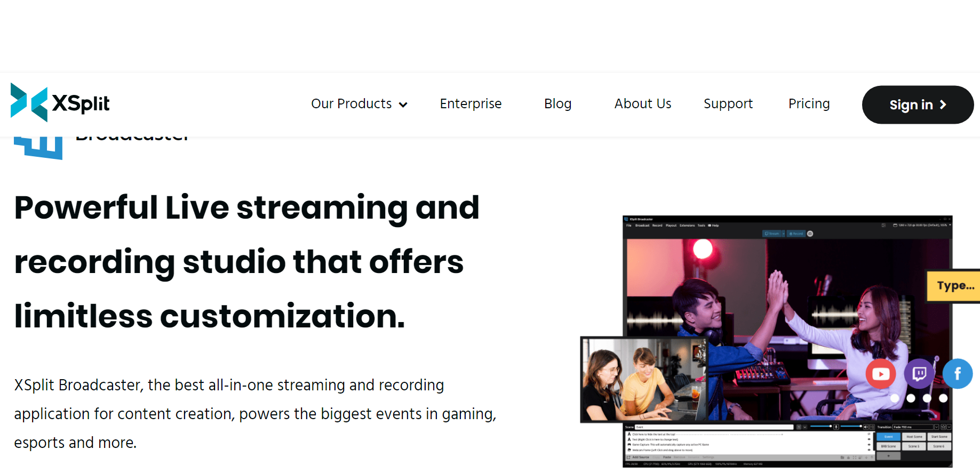
Task: Click the Record button in Broadcaster image
Action: [x=796, y=234]
